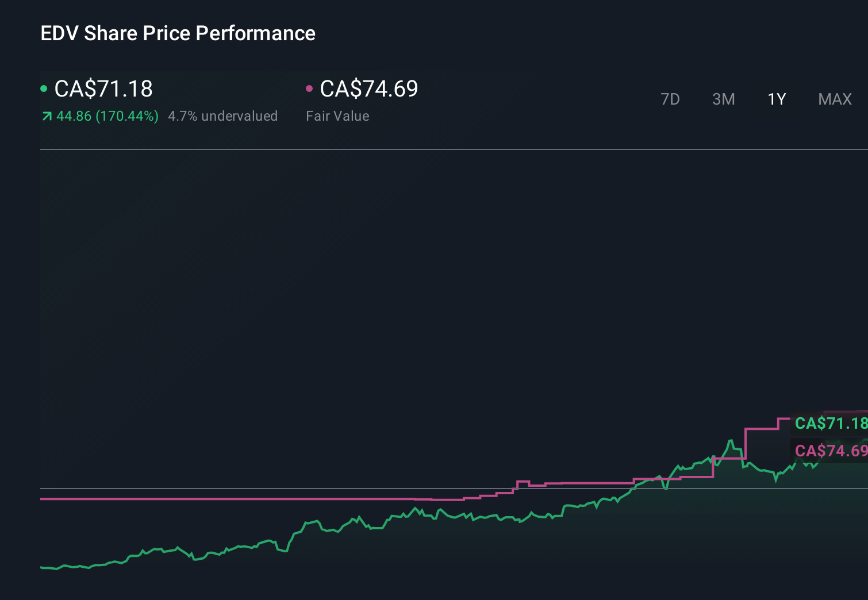Image resolution: width=868 pixels, height=600 pixels.
Task: Click the Fair Value caption under CA$74.69
Action: 338,116
